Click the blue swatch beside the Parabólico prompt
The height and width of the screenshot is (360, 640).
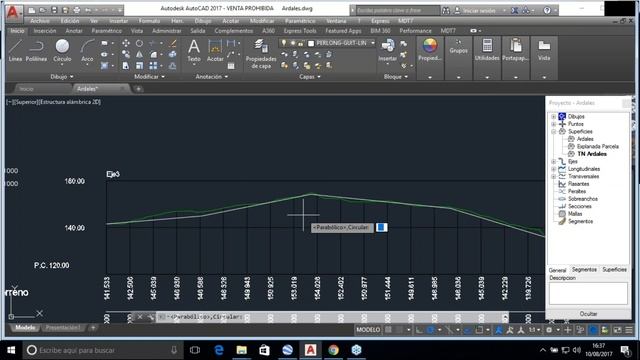(x=381, y=227)
